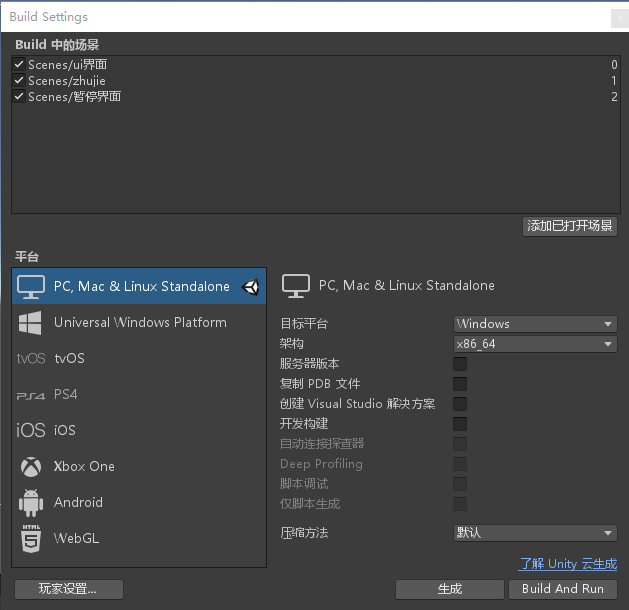Click build index 1 in scene list

click(x=614, y=81)
